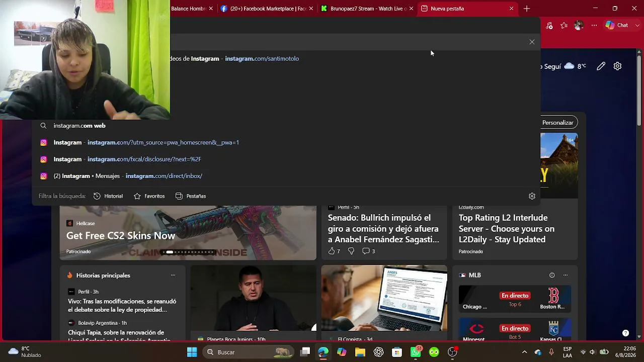
Task: Open MLB card more options dots
Action: tap(566, 275)
